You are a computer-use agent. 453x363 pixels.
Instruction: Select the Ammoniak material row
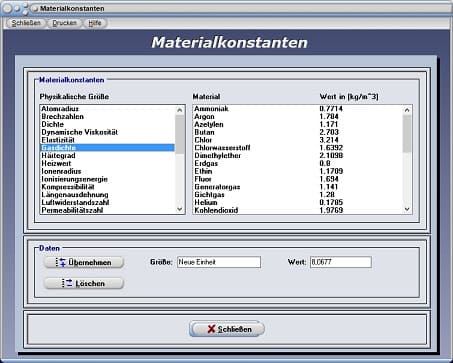click(298, 109)
